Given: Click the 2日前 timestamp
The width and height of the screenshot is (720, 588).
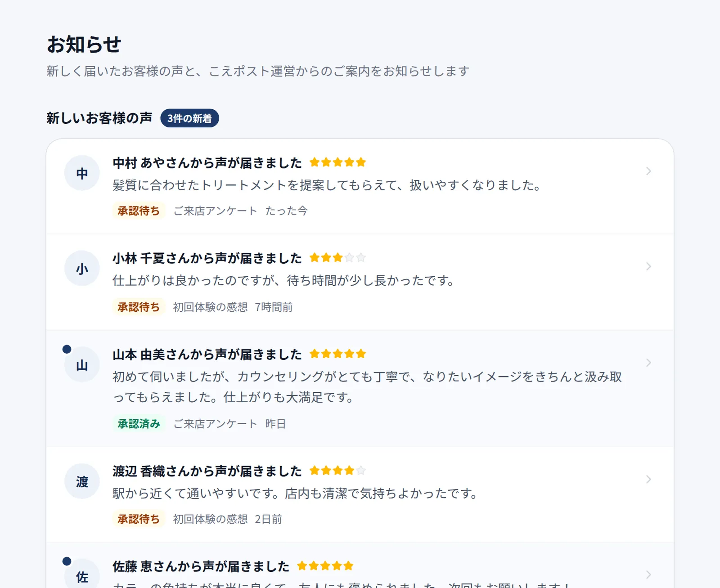Looking at the screenshot, I should [x=268, y=519].
